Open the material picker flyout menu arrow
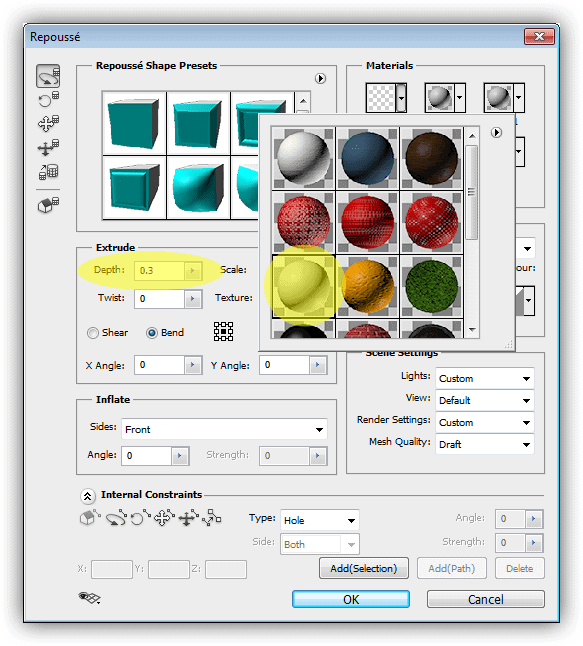 pos(496,133)
